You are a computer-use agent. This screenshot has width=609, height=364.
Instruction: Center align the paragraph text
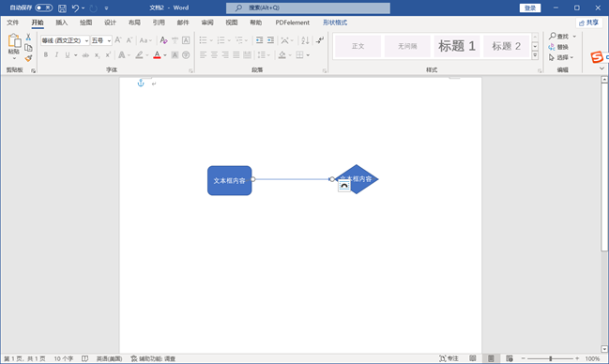point(214,55)
